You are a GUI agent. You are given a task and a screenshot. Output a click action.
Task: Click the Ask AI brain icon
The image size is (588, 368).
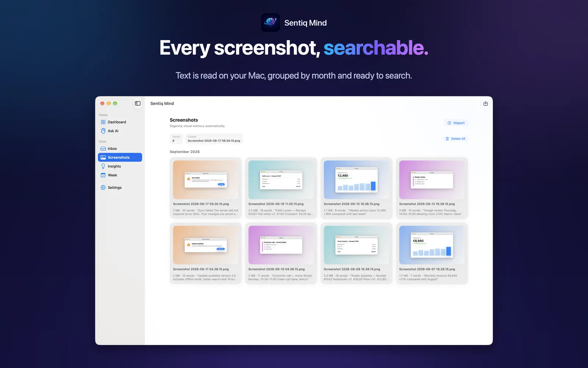click(x=103, y=131)
